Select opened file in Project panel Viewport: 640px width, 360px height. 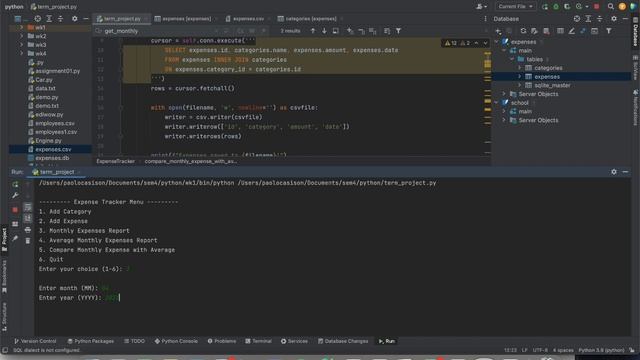tap(38, 19)
